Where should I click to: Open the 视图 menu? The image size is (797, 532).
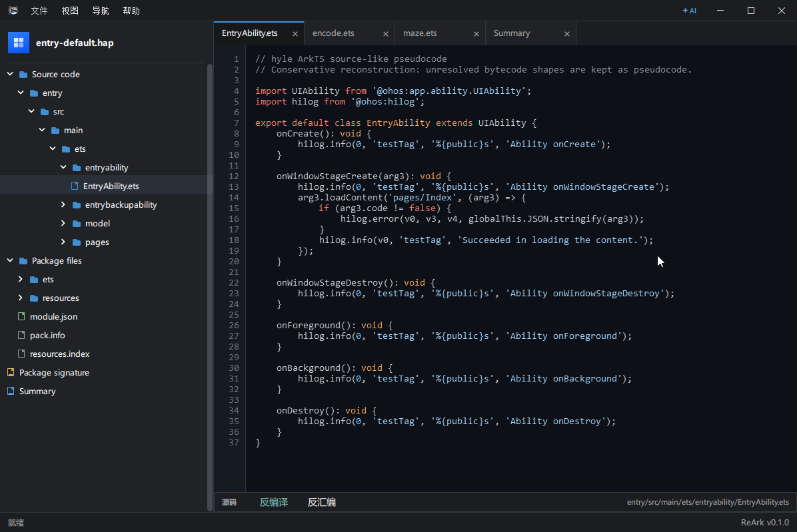(x=70, y=11)
